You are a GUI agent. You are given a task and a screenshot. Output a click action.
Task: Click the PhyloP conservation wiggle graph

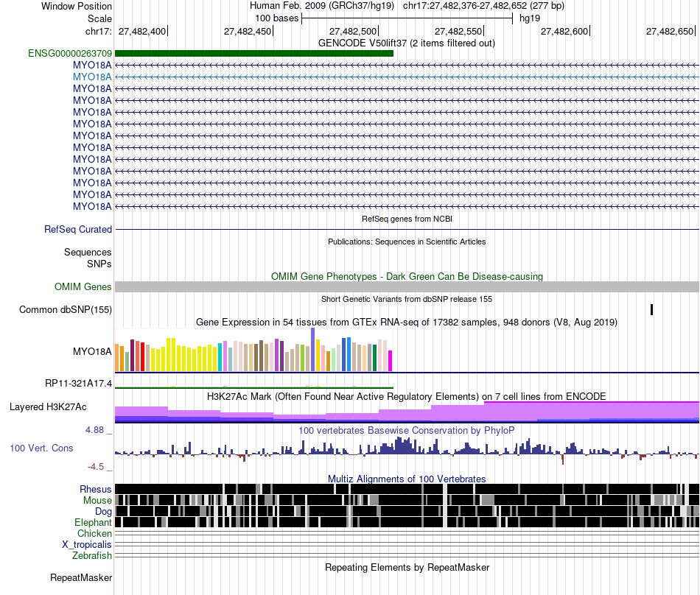click(x=407, y=451)
